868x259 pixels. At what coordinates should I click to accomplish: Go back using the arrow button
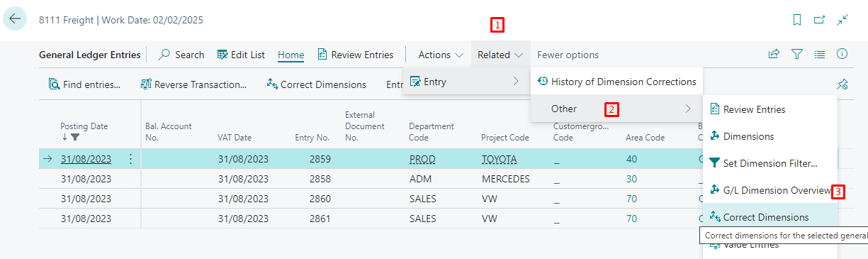click(x=15, y=19)
